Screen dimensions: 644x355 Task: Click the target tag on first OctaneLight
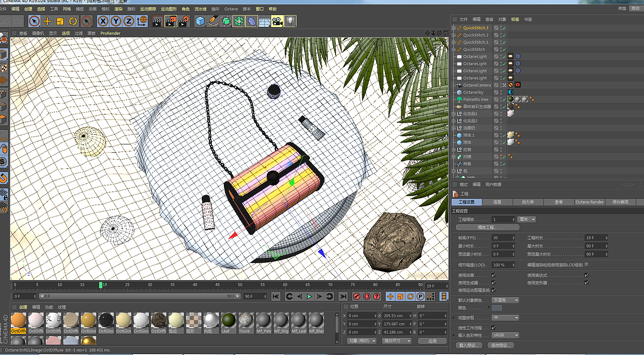[x=518, y=56]
